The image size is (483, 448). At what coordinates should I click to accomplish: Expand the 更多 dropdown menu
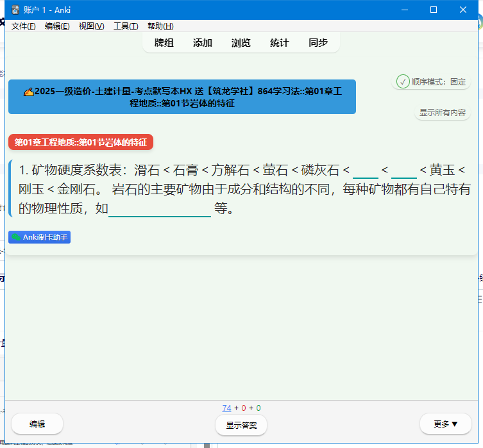coord(445,424)
